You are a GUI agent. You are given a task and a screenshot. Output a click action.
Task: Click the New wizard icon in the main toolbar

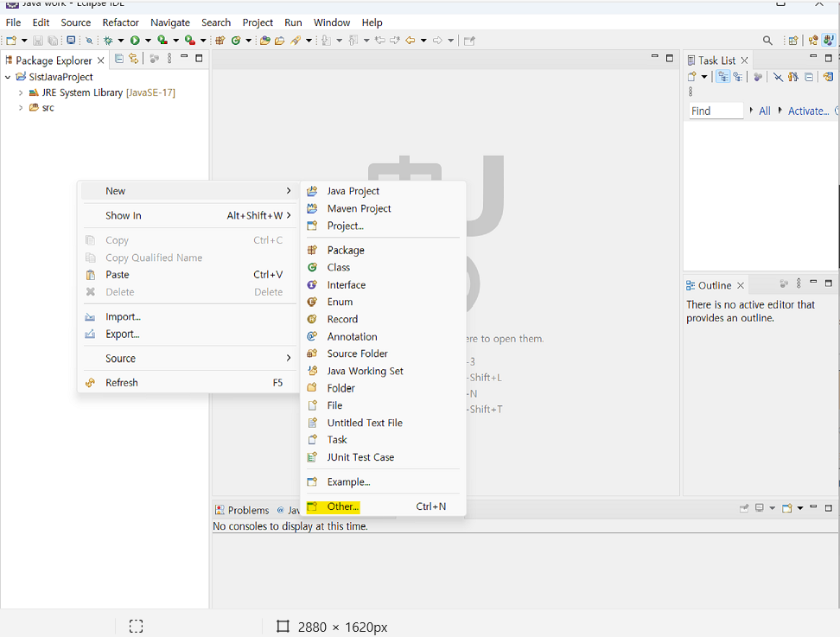[11, 40]
